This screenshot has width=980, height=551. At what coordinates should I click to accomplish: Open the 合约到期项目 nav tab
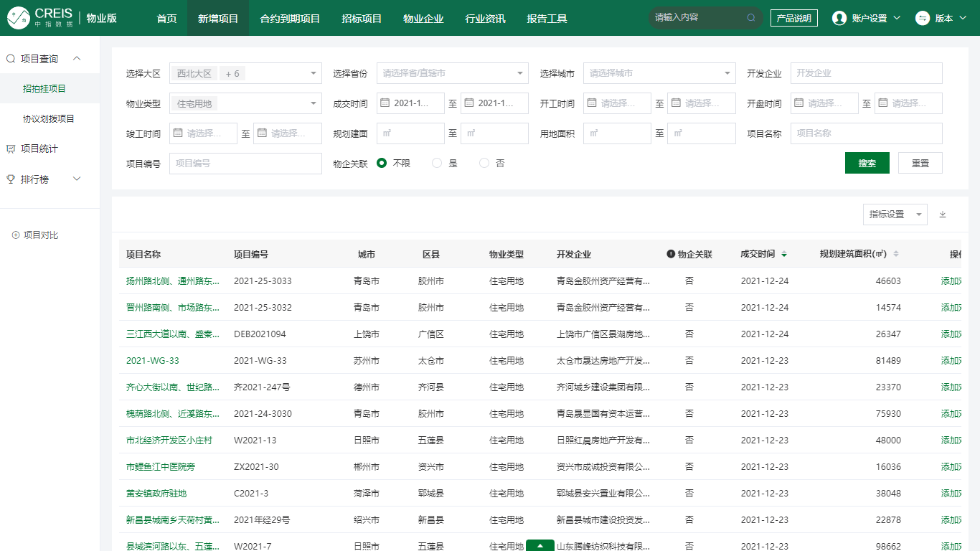290,18
